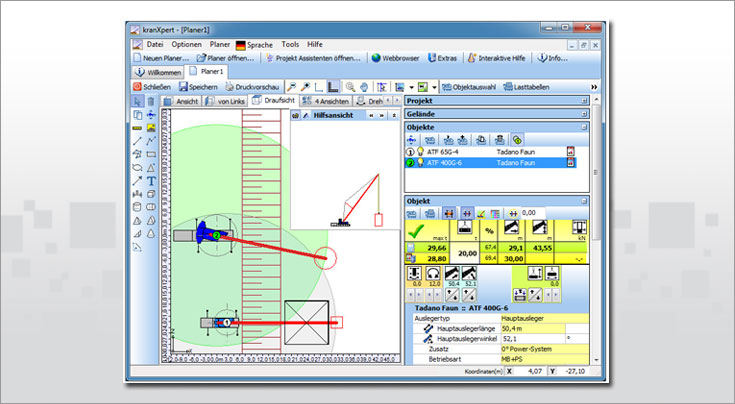735x404 pixels.
Task: Toggle the highlighted snap icon in Objekt toolbar
Action: (467, 213)
